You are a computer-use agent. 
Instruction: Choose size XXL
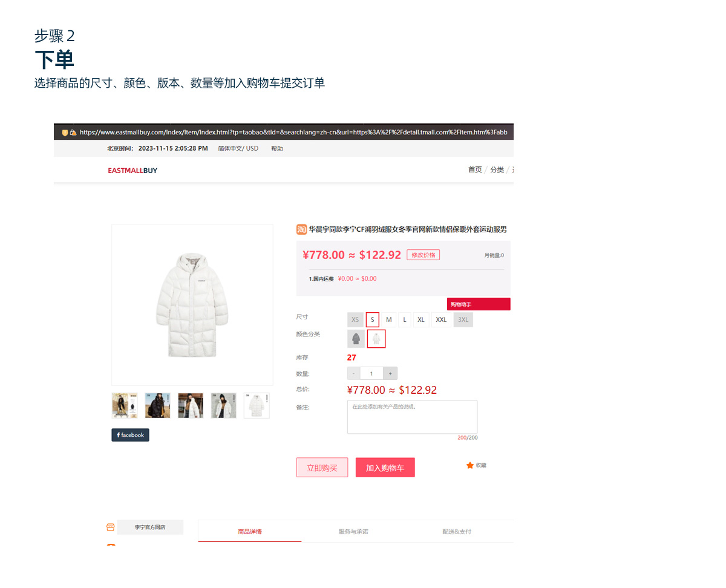click(441, 319)
